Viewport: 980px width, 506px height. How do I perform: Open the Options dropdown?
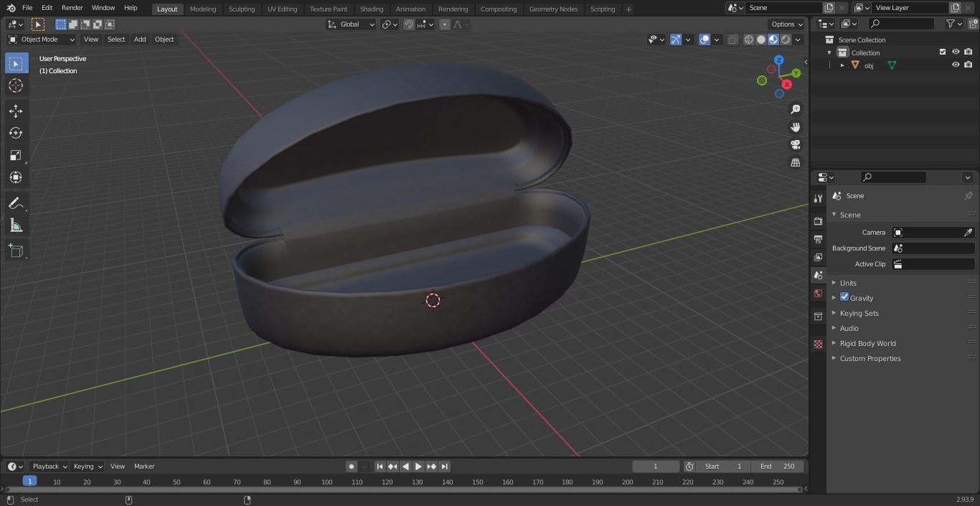pyautogui.click(x=787, y=24)
